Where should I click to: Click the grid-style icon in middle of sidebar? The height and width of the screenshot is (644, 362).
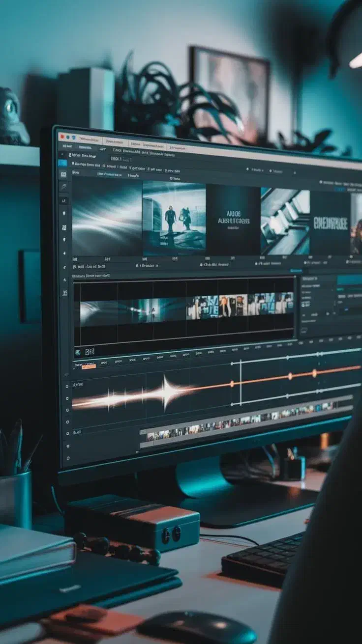pyautogui.click(x=64, y=227)
